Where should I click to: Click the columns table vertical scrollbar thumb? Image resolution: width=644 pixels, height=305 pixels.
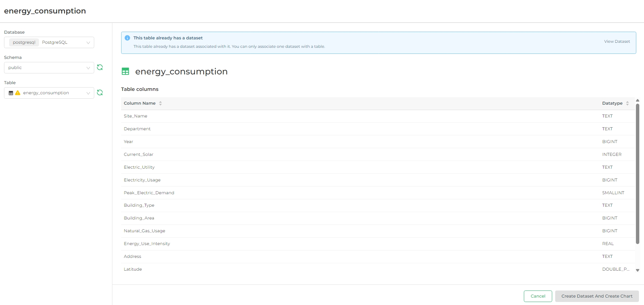click(637, 174)
